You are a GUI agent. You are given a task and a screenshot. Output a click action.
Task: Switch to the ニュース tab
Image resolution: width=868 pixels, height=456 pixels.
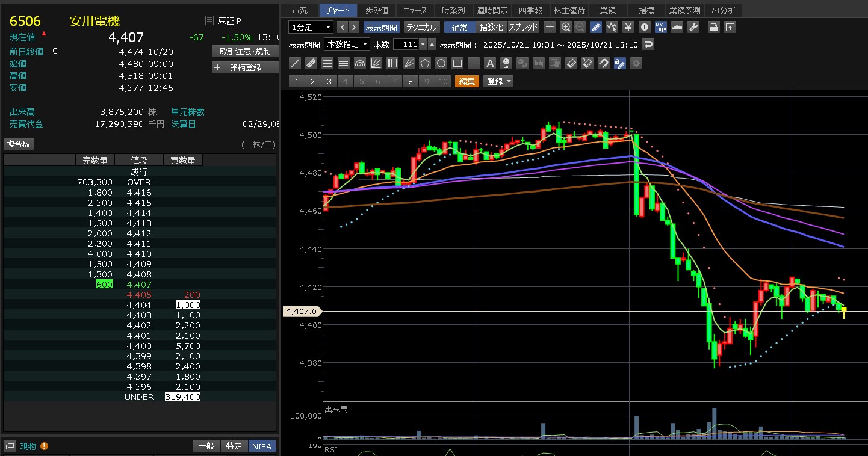(415, 10)
